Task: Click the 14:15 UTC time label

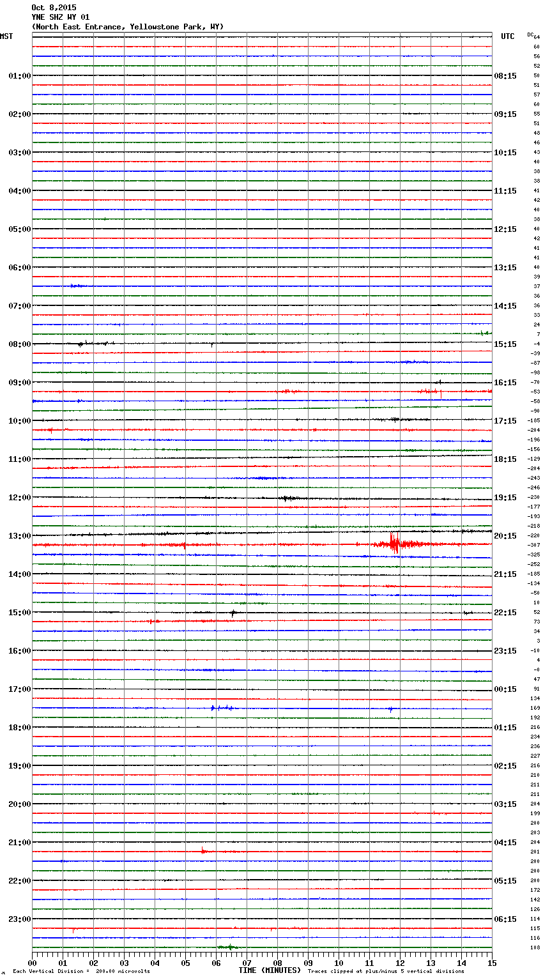Action: coord(505,306)
